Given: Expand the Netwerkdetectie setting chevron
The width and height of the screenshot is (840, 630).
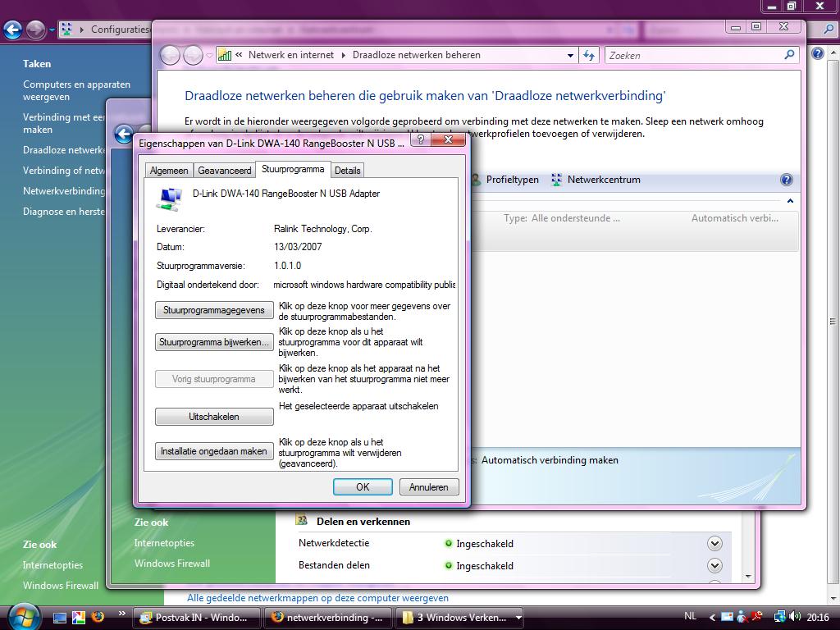Looking at the screenshot, I should [x=714, y=544].
